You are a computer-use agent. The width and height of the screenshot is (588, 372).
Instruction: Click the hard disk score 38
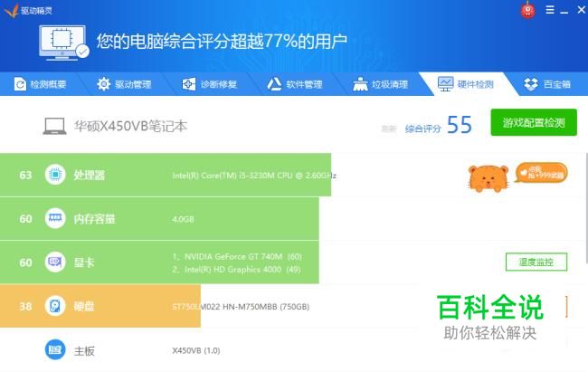coord(25,306)
